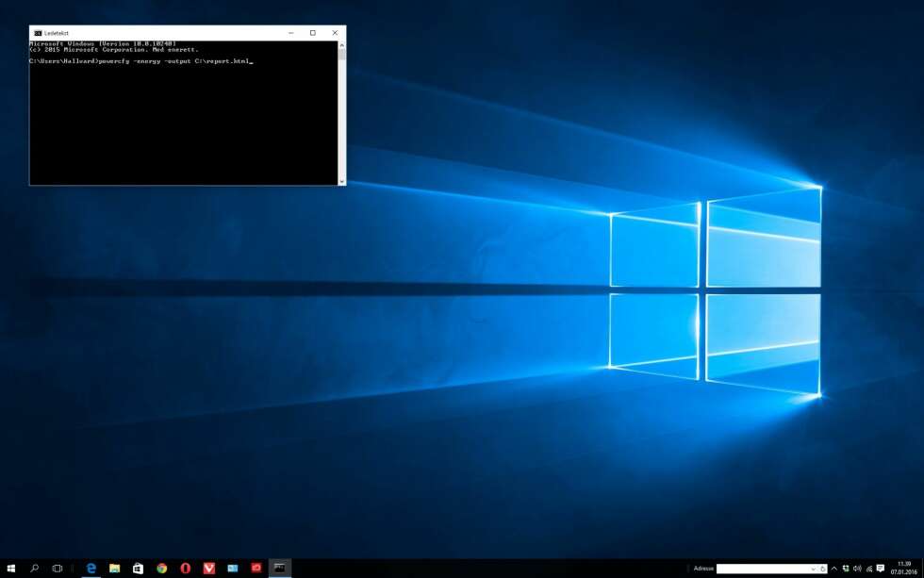Viewport: 924px width, 578px height.
Task: Click Command Prompt title bar icon
Action: [38, 33]
